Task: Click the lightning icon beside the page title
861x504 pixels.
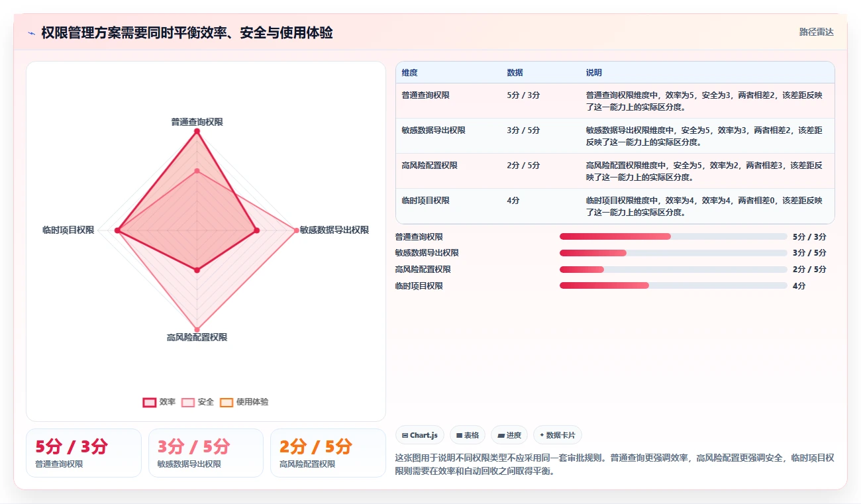Action: 31,33
